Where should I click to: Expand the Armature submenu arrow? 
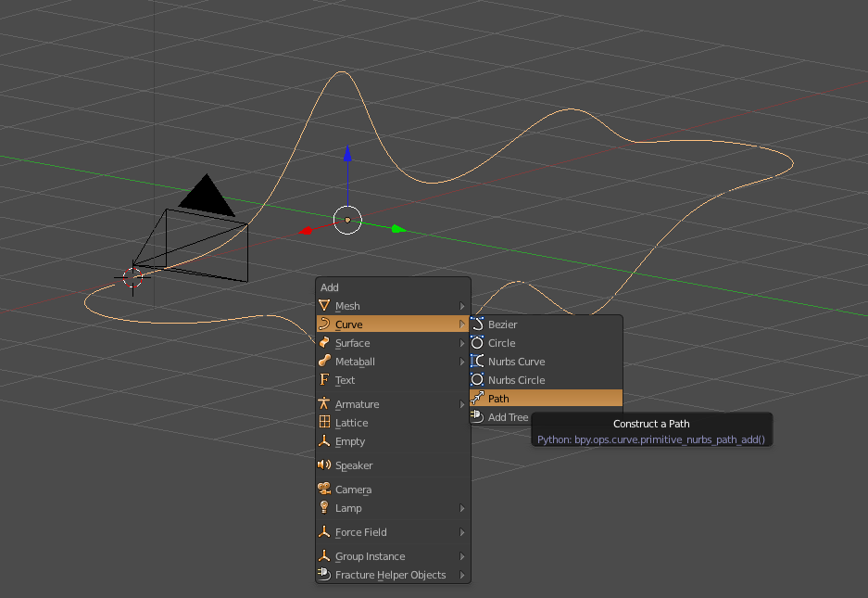click(461, 404)
